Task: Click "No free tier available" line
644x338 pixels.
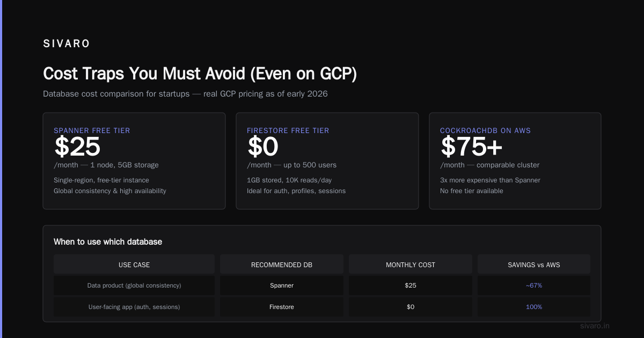Action: [472, 191]
